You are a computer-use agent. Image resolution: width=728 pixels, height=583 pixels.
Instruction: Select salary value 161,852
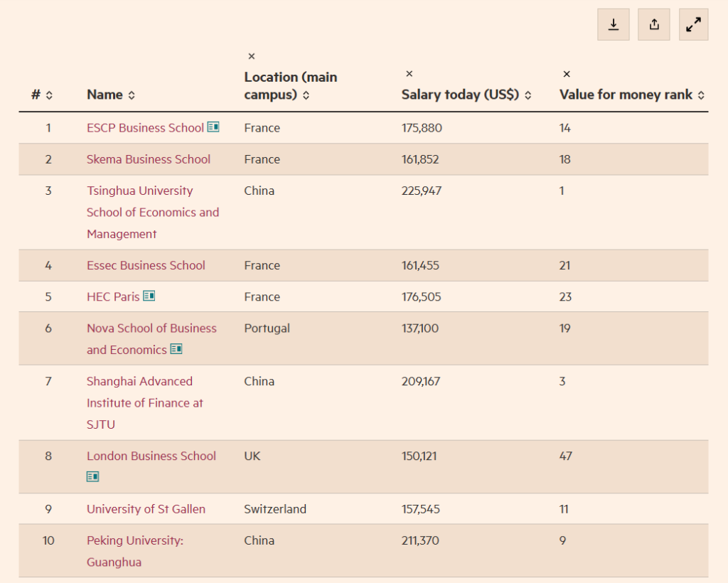420,159
